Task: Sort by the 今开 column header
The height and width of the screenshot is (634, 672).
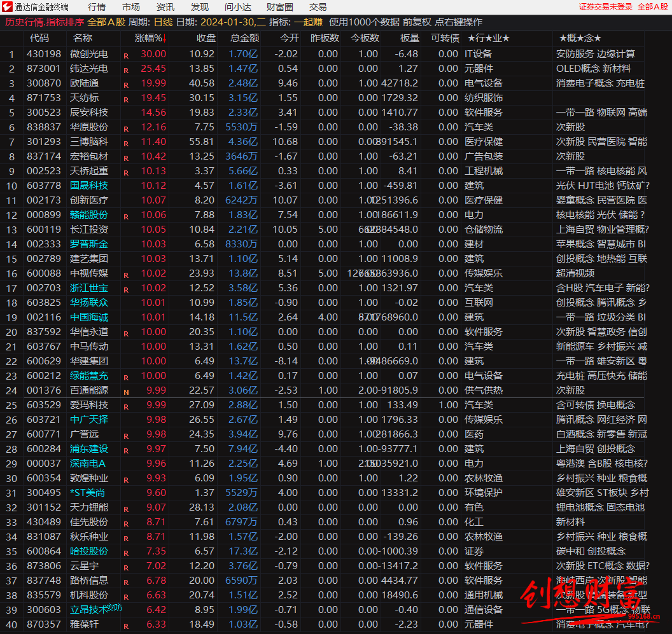Action: tap(290, 38)
